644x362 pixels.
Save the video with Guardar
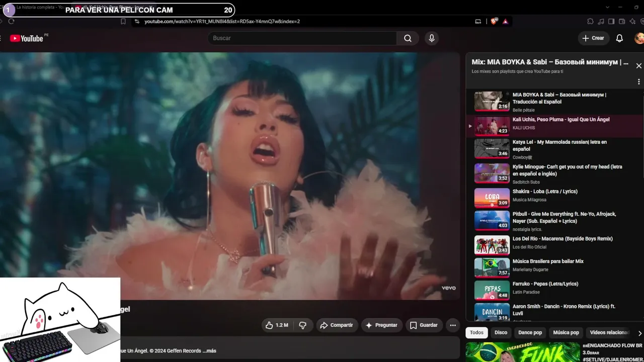[424, 325]
